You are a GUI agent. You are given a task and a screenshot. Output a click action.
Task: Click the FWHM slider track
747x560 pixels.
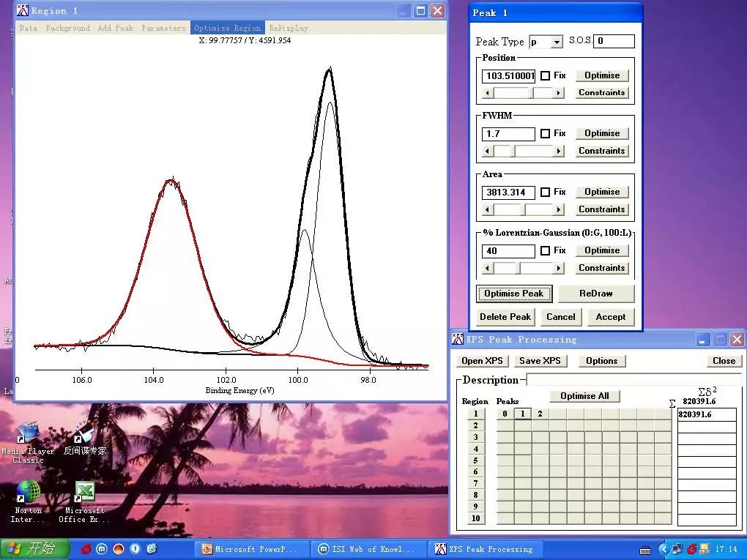coord(523,151)
